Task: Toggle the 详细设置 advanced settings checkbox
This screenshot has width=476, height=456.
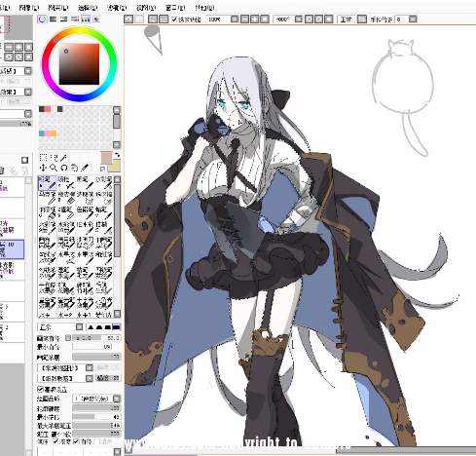Action: (x=41, y=389)
